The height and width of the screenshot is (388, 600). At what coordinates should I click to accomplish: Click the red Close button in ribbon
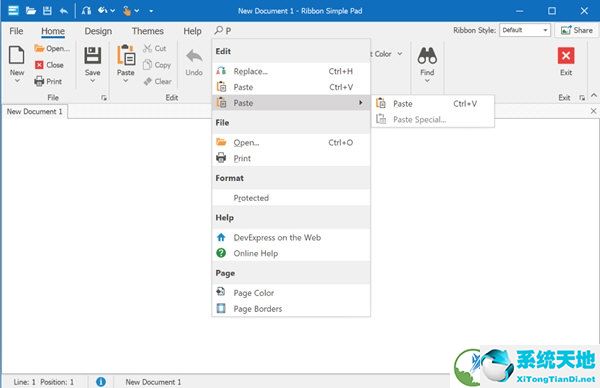[49, 65]
